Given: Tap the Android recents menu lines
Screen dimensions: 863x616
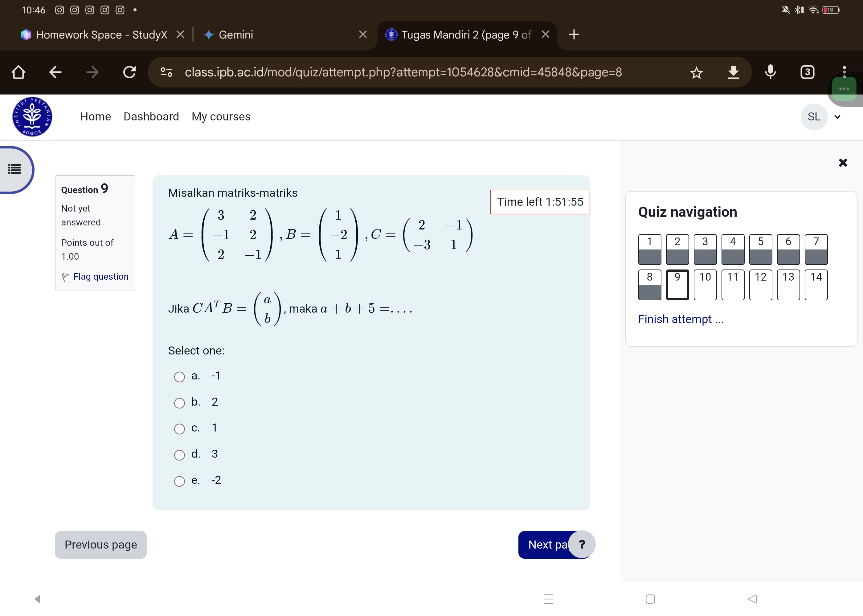Looking at the screenshot, I should click(x=548, y=599).
